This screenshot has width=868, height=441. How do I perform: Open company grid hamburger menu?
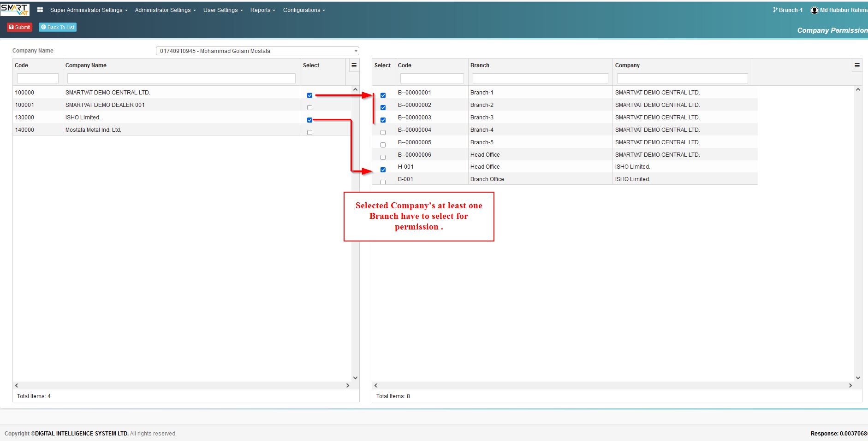tap(354, 65)
